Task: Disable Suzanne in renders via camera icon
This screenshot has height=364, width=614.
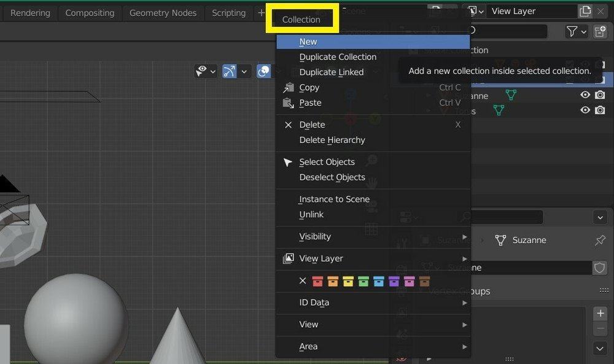Action: pos(600,95)
